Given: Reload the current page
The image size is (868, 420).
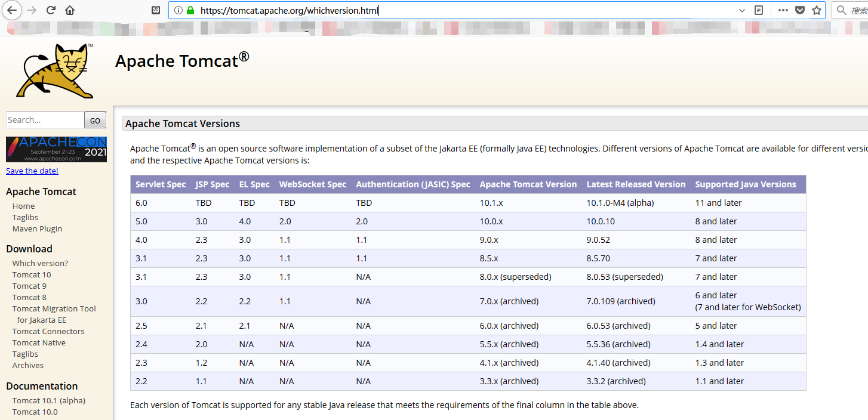Looking at the screenshot, I should (51, 10).
